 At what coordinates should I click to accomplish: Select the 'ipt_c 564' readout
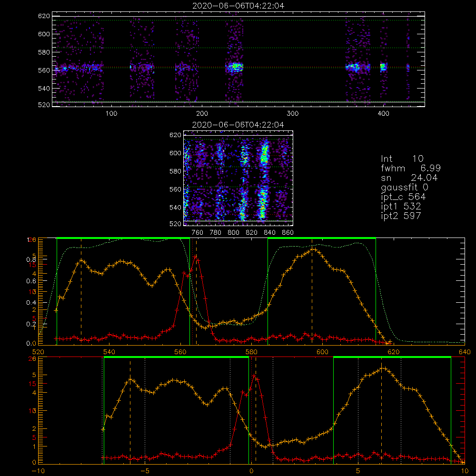pyautogui.click(x=403, y=197)
